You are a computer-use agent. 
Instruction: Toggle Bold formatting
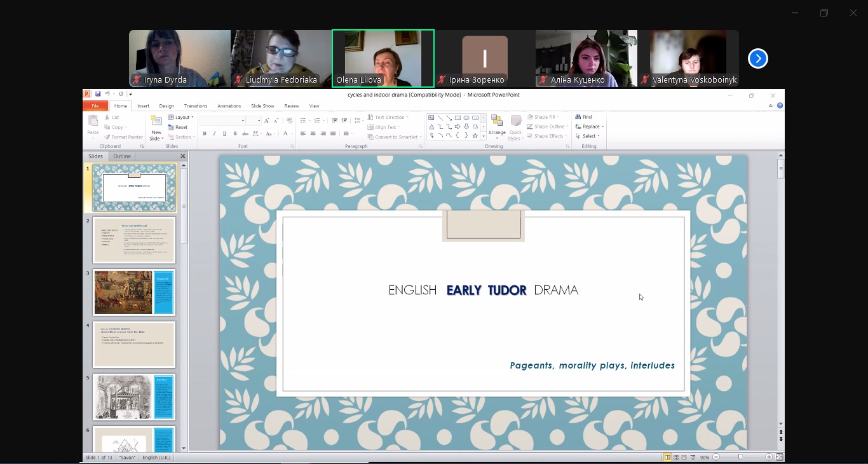coord(205,133)
